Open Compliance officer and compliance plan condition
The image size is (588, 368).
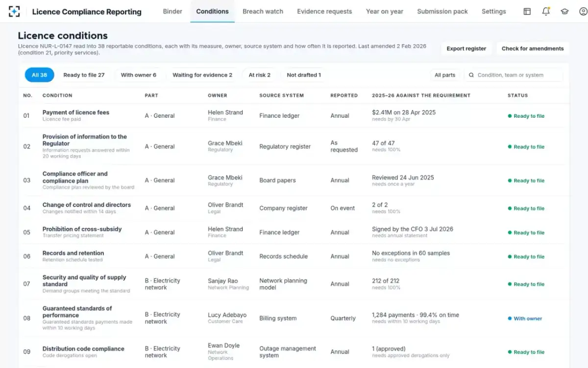click(x=75, y=177)
